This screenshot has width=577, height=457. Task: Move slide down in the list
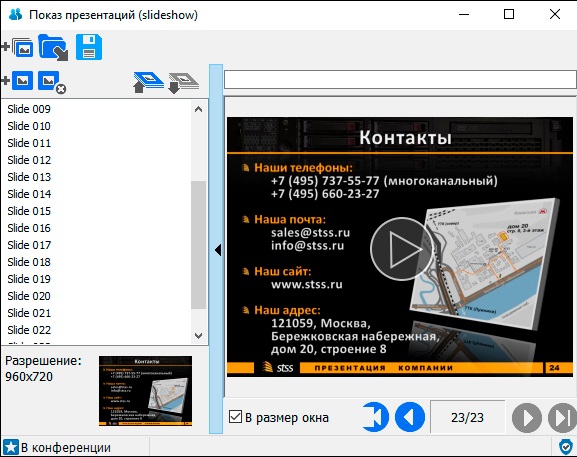pos(183,82)
